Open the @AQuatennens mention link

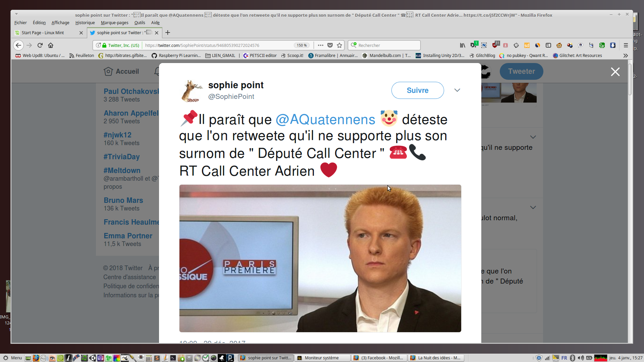[x=325, y=120]
